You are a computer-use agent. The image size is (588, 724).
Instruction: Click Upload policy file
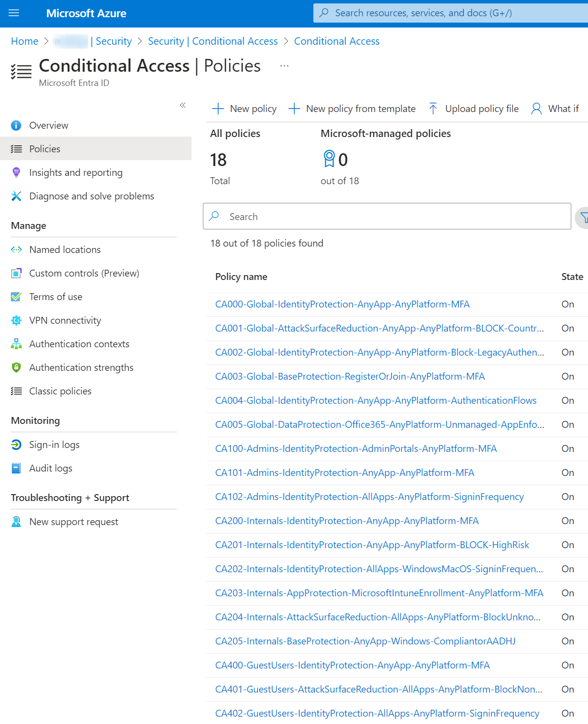(x=474, y=109)
